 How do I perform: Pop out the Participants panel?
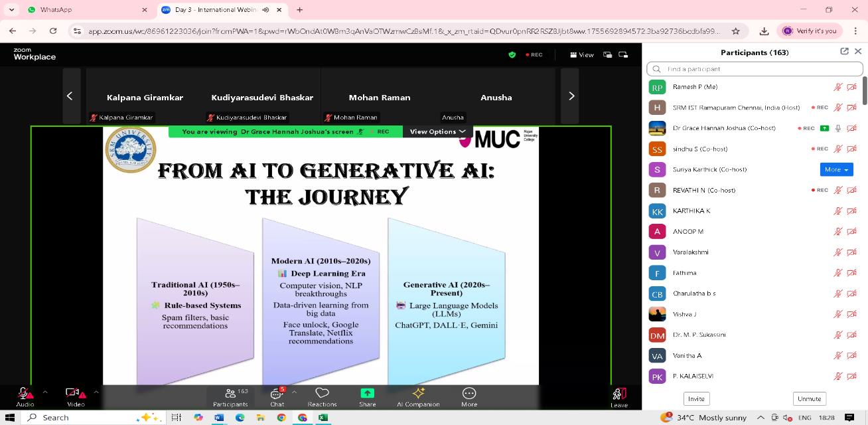pyautogui.click(x=844, y=52)
